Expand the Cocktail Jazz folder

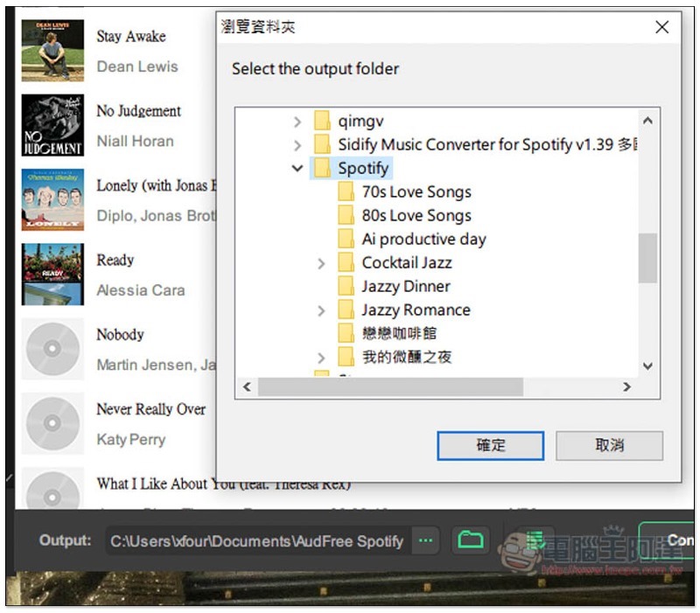point(321,263)
